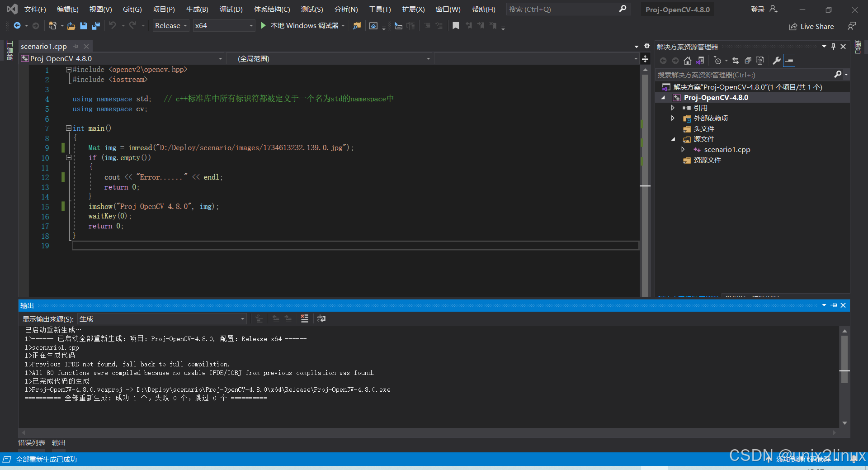Toggle the Preview Selected Items button
Image resolution: width=868 pixels, height=470 pixels.
[x=789, y=61]
